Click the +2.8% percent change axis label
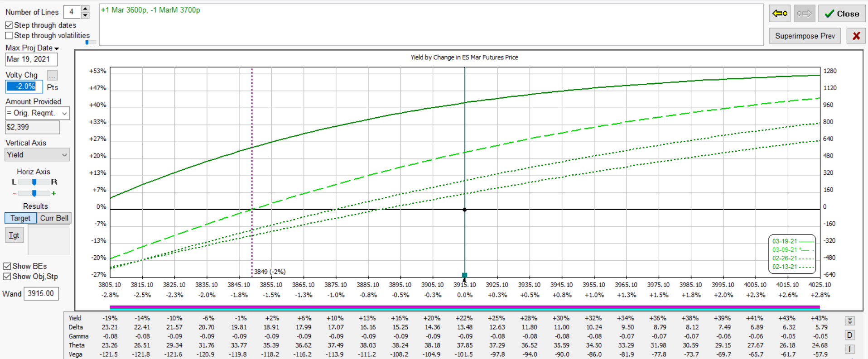 coord(820,295)
